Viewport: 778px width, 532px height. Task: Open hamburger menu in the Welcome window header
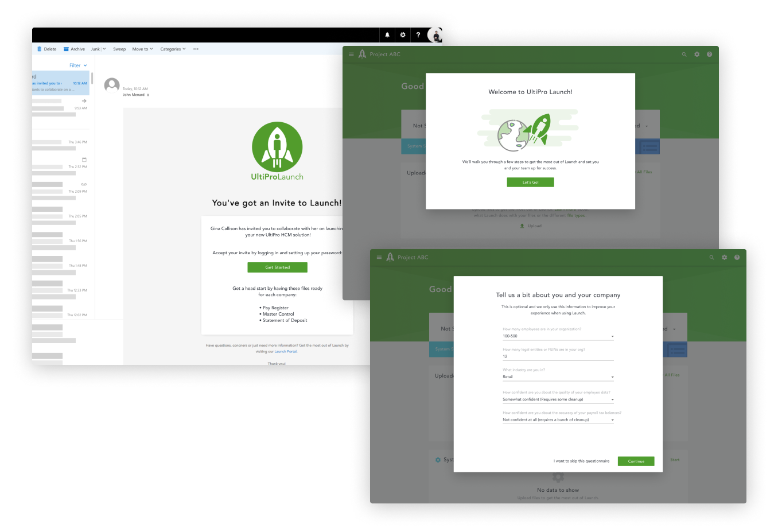351,55
